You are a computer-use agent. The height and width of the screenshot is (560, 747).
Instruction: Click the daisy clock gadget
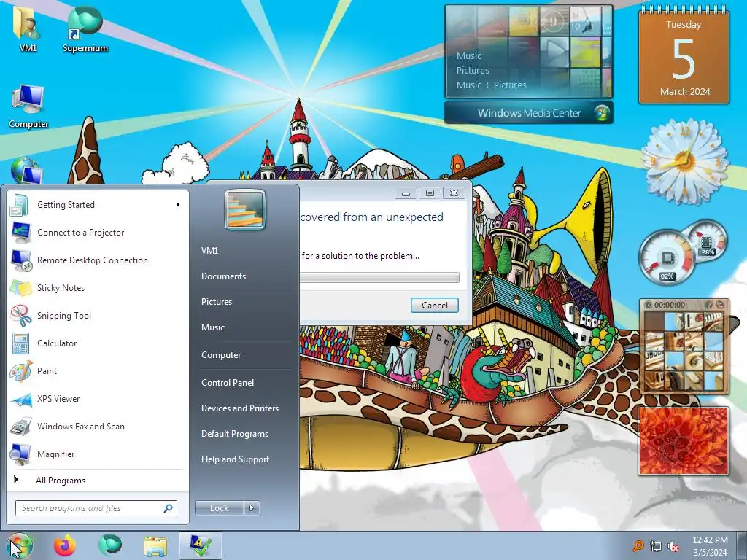684,161
